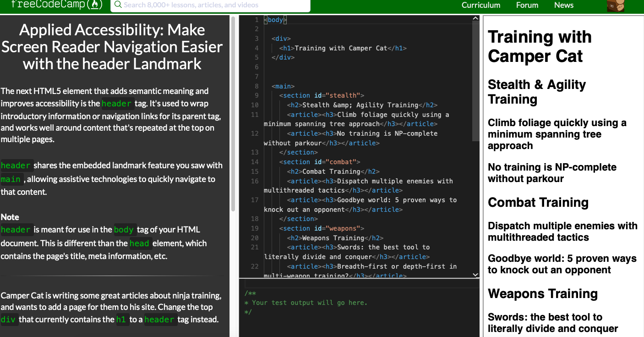Click the section id="stealth" code line

(x=322, y=96)
